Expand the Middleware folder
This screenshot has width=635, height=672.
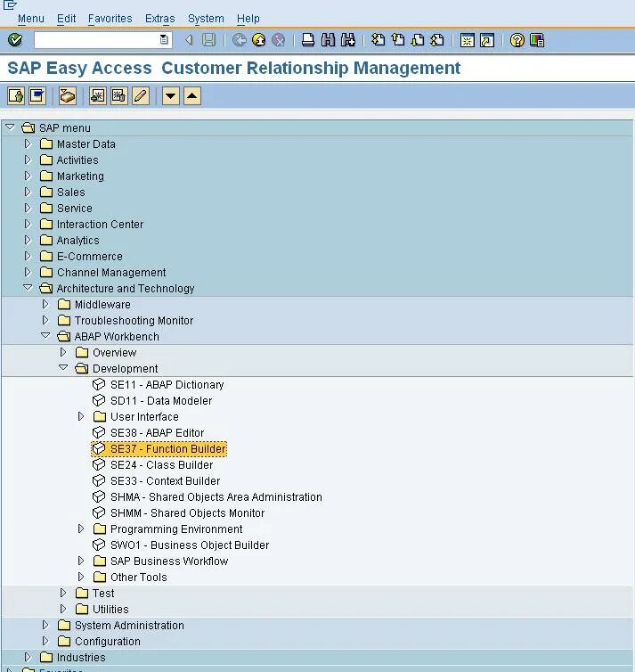click(x=45, y=304)
